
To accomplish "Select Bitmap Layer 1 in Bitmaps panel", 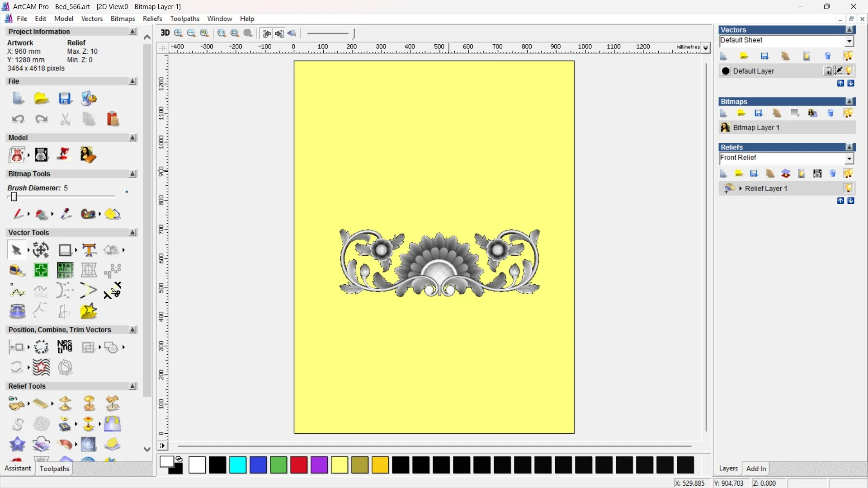I will coord(756,127).
